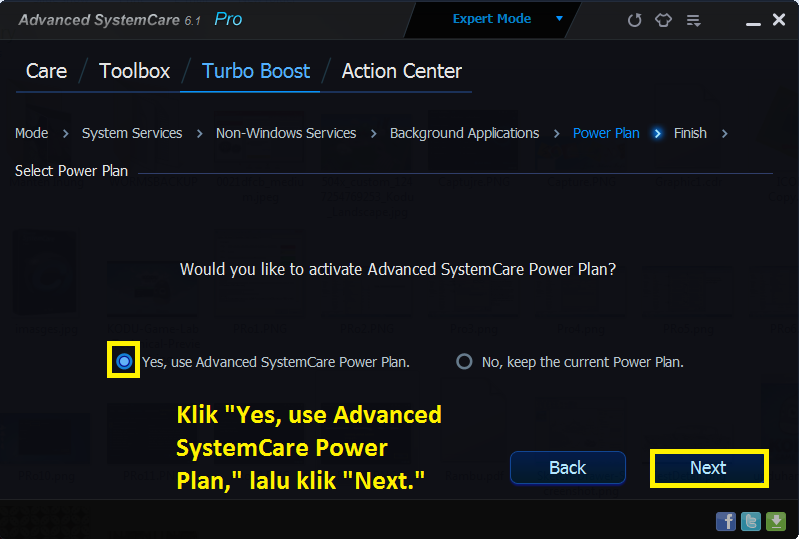Click the Facebook share icon
The width and height of the screenshot is (799, 539).
[x=726, y=521]
